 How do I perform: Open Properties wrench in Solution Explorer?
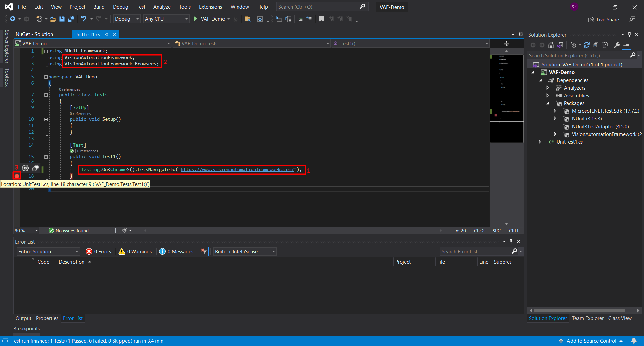click(617, 45)
